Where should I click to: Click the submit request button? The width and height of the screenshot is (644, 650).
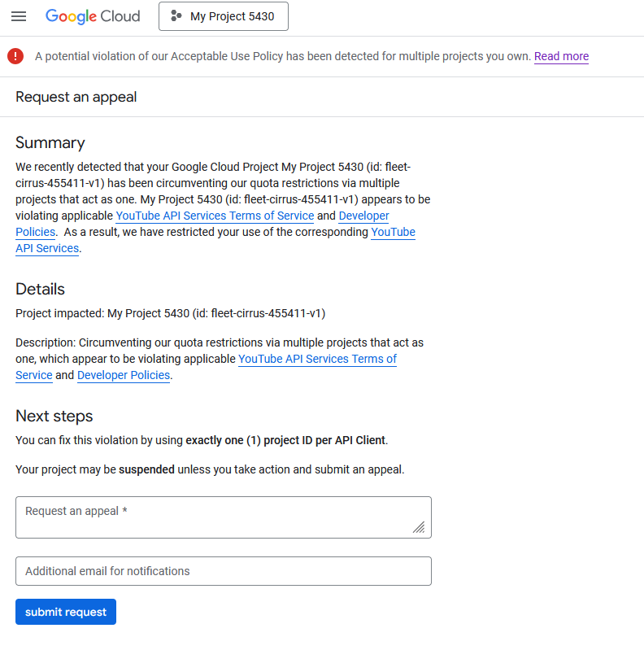tap(66, 612)
